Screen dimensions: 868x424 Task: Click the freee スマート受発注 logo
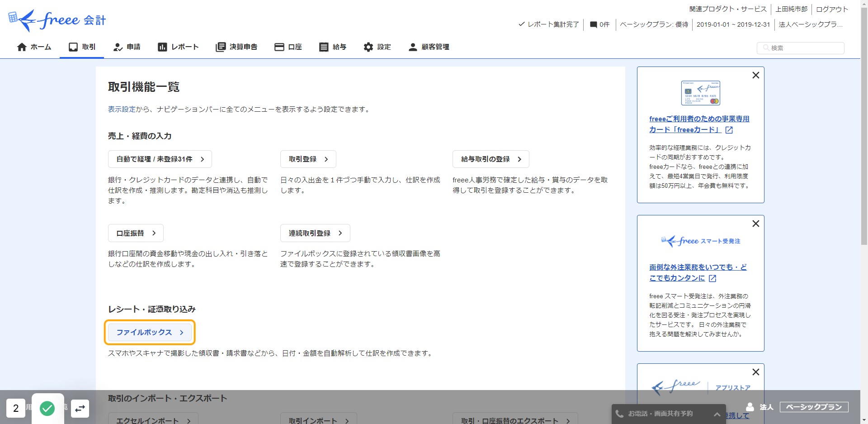pyautogui.click(x=701, y=241)
